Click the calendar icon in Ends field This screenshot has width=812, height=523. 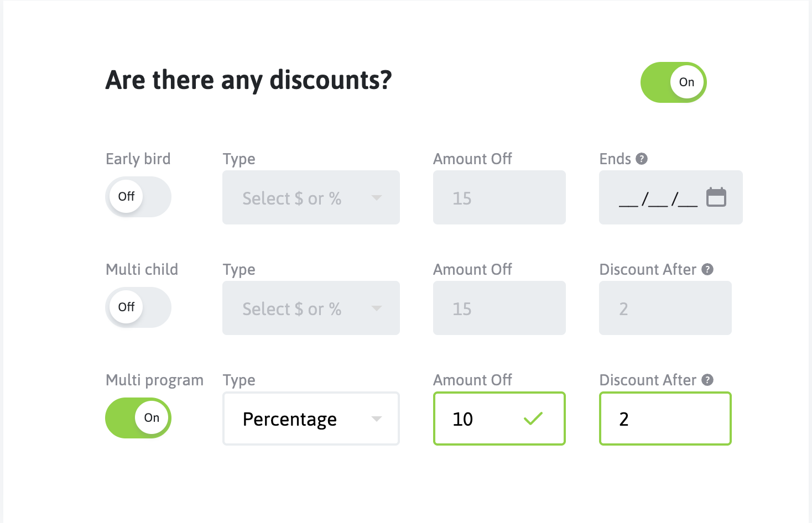tap(716, 197)
